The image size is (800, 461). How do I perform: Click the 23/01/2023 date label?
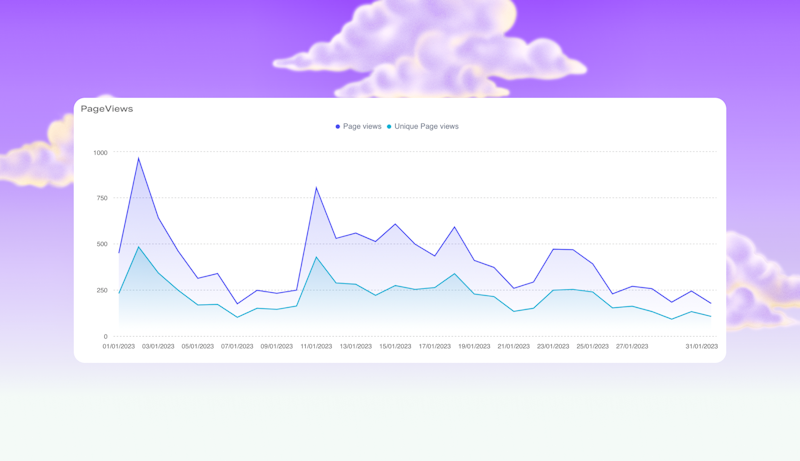[x=553, y=346]
